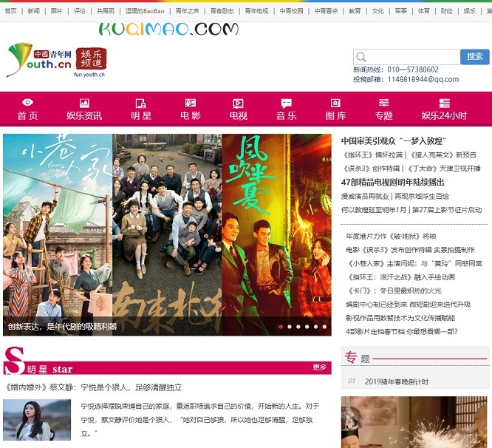This screenshot has height=448, width=492.
Task: Click the picture icon above 娱乐资讯
Action: (84, 103)
